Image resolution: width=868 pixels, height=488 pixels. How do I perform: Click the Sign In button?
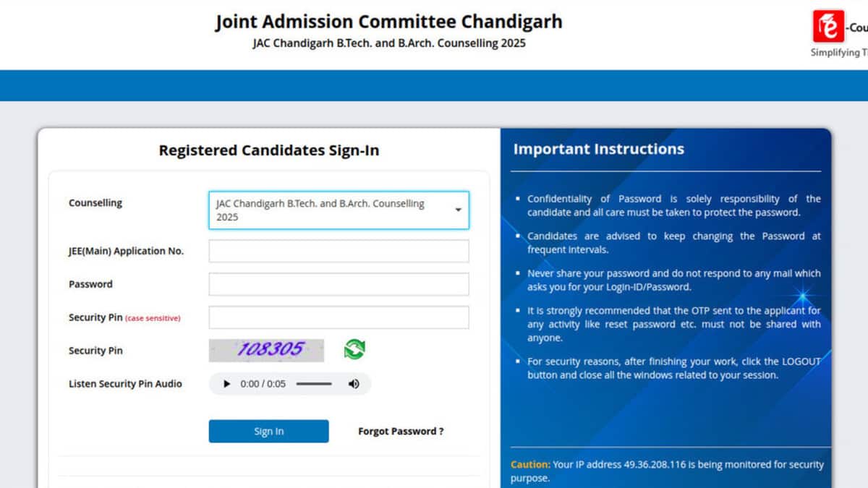point(268,431)
